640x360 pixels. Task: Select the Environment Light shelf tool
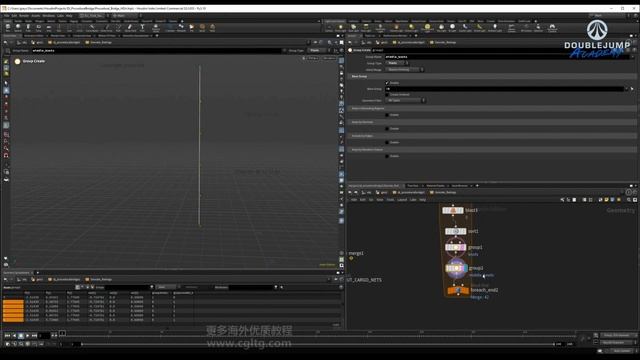coord(427,27)
